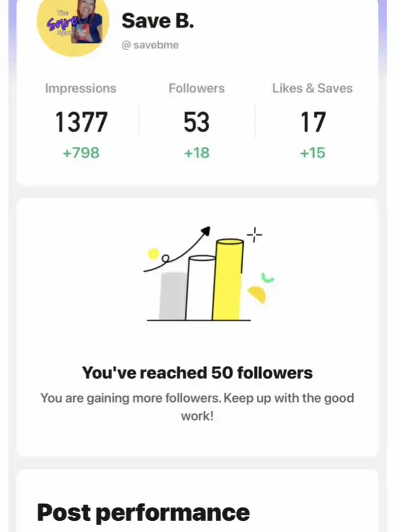The image size is (398, 532).
Task: Tap the 1377 impressions count
Action: pos(81,122)
